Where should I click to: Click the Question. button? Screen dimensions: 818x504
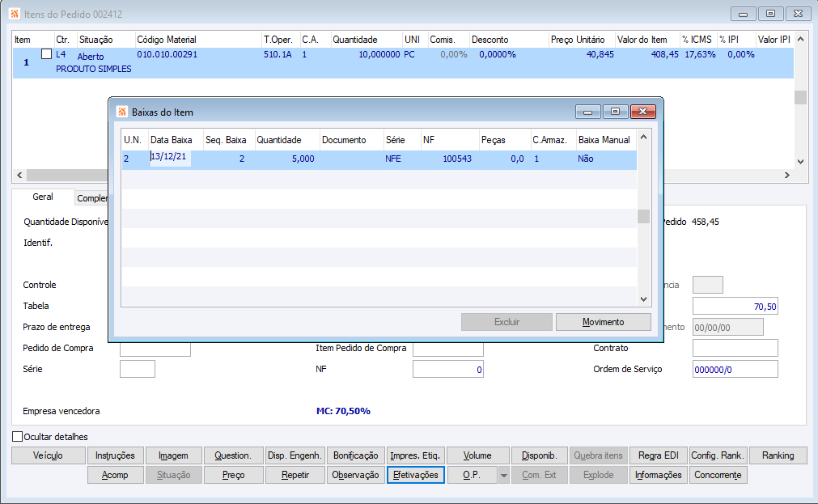click(x=233, y=455)
